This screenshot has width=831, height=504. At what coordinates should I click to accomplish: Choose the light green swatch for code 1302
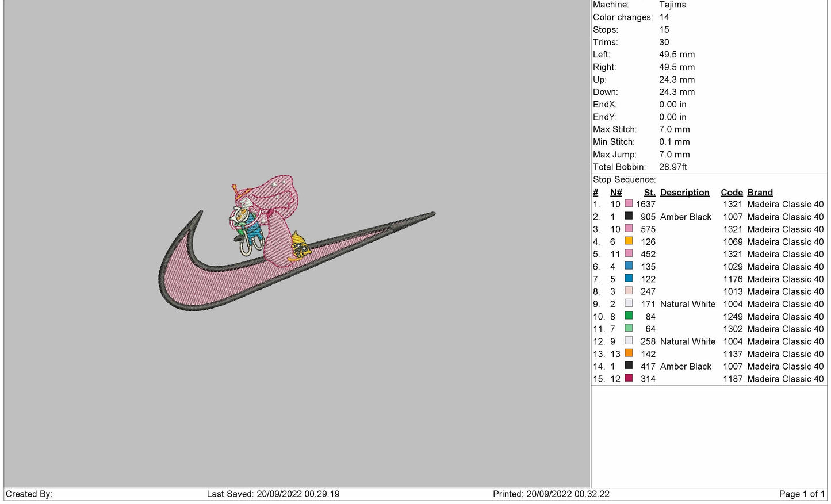629,329
